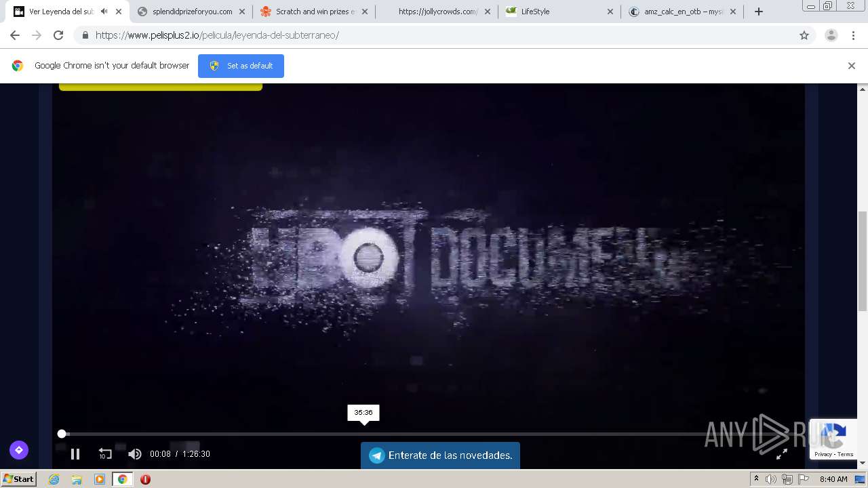
Task: Enter fullscreen mode in video player
Action: pyautogui.click(x=781, y=454)
